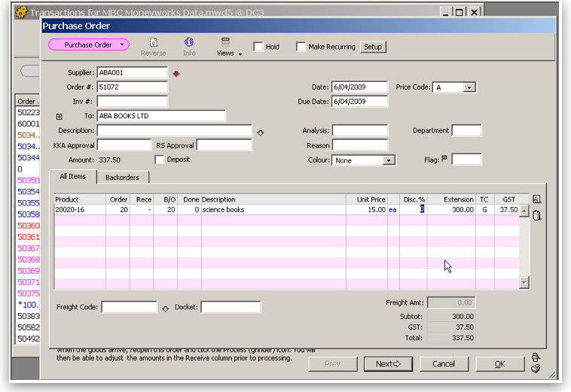Image resolution: width=571 pixels, height=392 pixels.
Task: Check the Deposit checkbox
Action: coord(159,160)
